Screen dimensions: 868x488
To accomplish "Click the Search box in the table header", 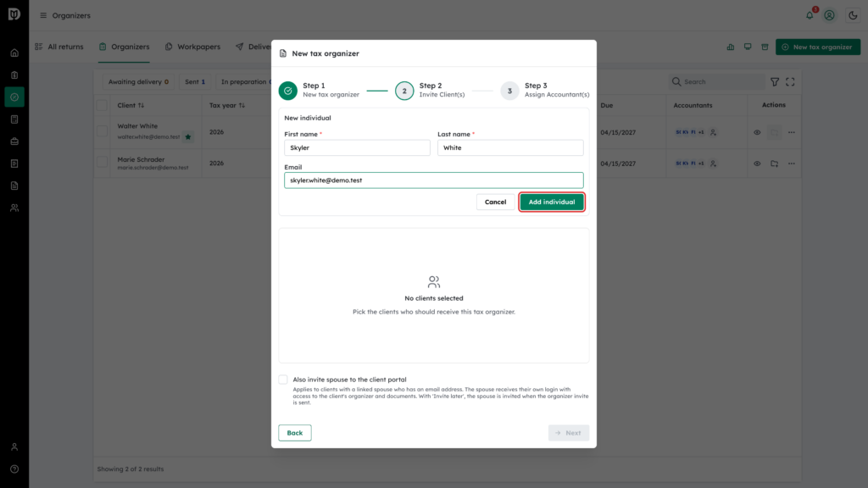I will (716, 82).
